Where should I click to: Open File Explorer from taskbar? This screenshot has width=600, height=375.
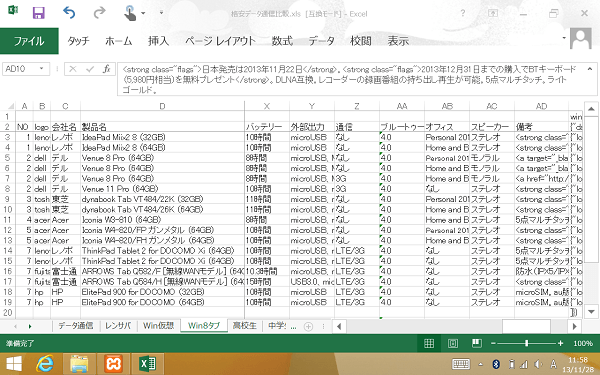point(79,364)
